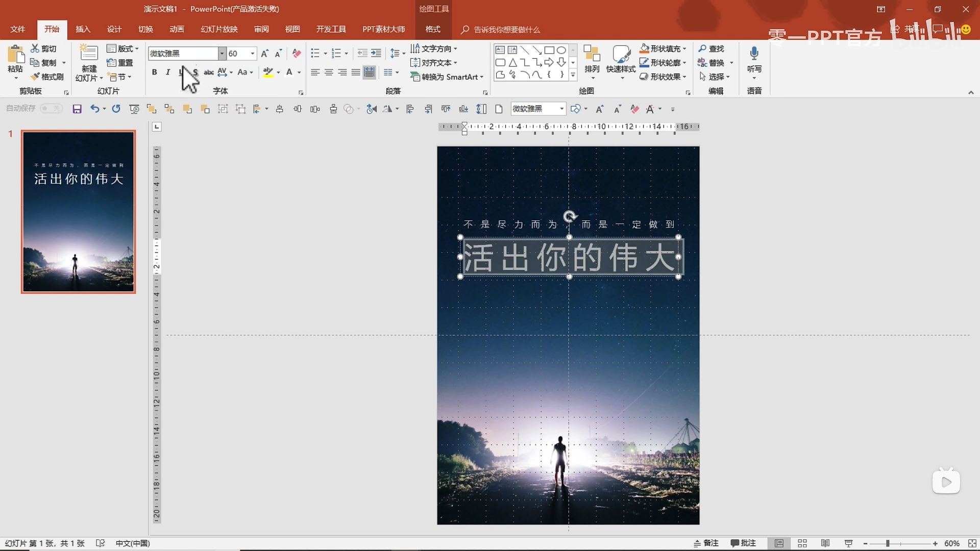Open the Layout (版式) dropdown
Viewport: 980px width, 551px height.
pyautogui.click(x=122, y=48)
